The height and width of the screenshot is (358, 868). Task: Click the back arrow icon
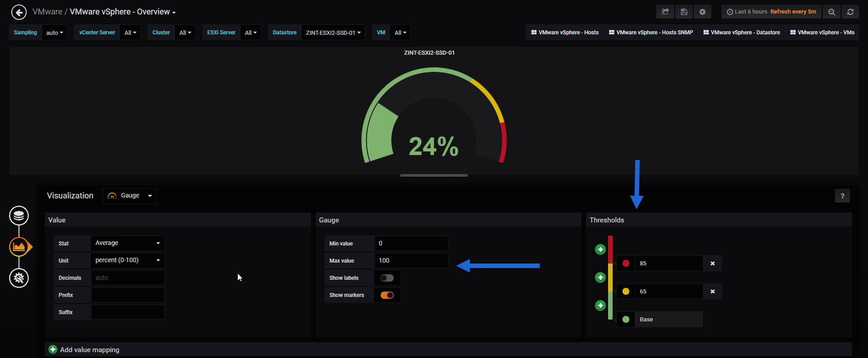pos(19,12)
